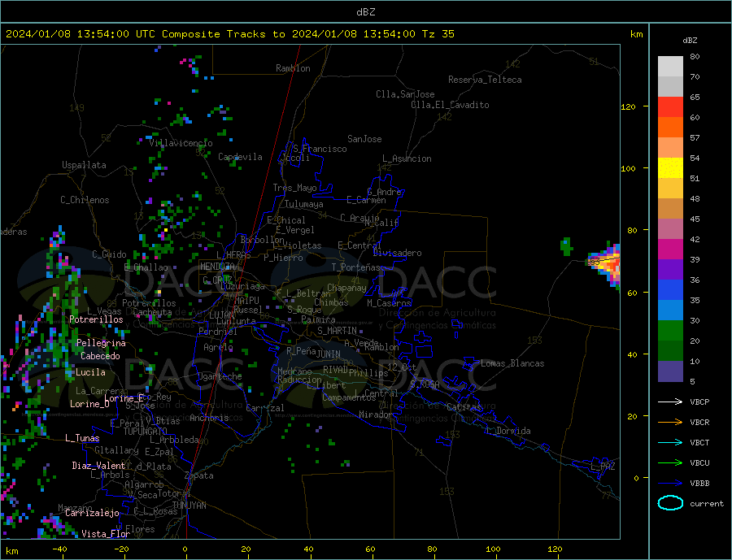Click the Villavicencio label on map
This screenshot has height=560, width=732.
pyautogui.click(x=181, y=143)
